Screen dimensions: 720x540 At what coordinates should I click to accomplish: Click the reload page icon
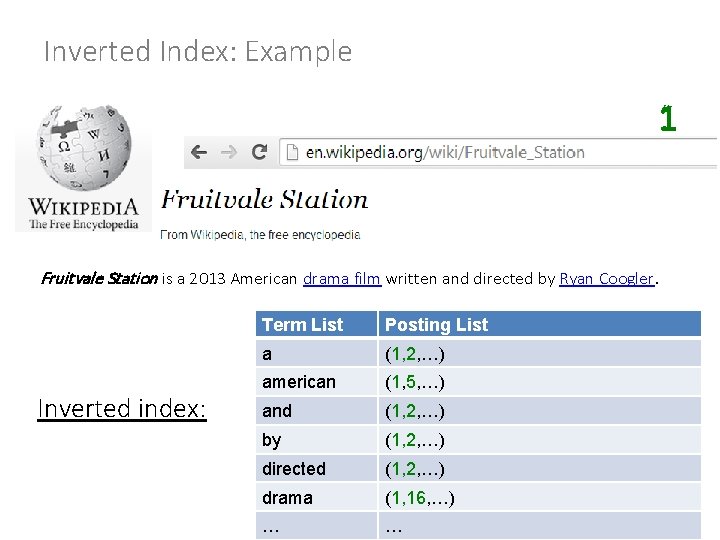pyautogui.click(x=259, y=152)
